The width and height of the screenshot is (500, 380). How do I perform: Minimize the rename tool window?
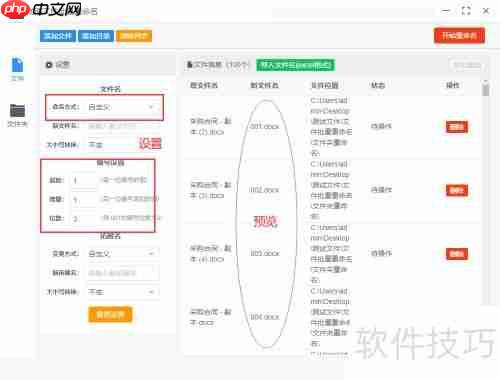tap(445, 11)
